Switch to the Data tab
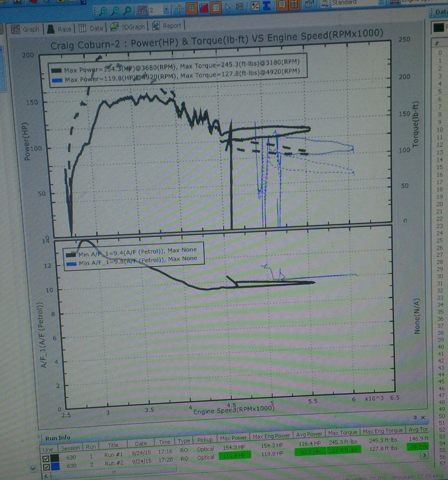This screenshot has width=448, height=480. [x=91, y=28]
